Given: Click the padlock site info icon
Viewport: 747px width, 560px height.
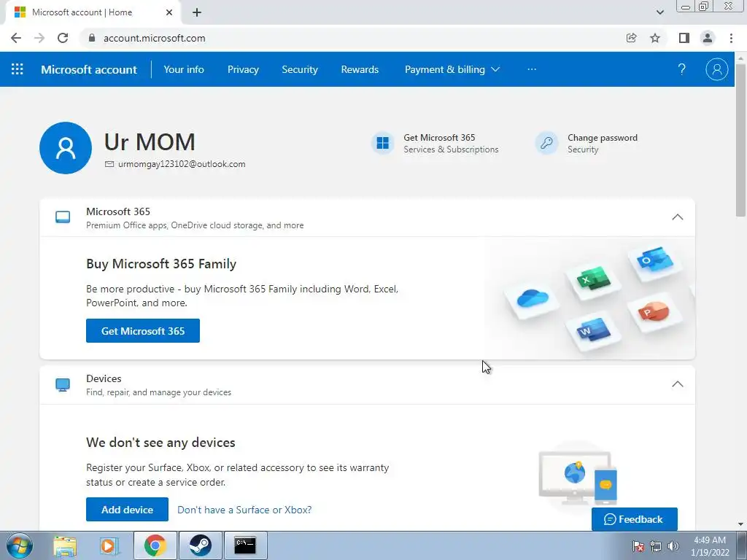Looking at the screenshot, I should click(92, 38).
